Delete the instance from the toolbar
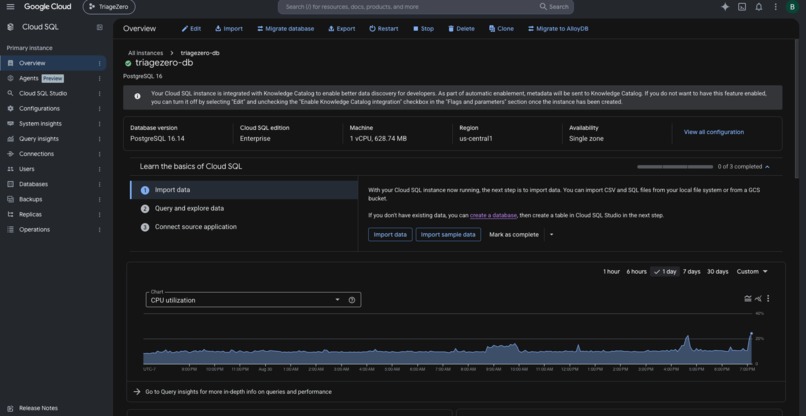Viewport: 806px width, 416px height. (461, 29)
